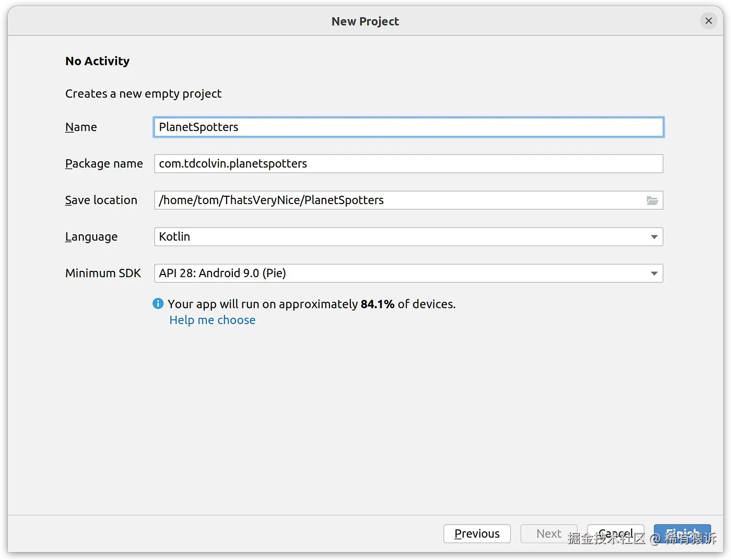731x560 pixels.
Task: Open the Minimum SDK dropdown
Action: tap(654, 273)
